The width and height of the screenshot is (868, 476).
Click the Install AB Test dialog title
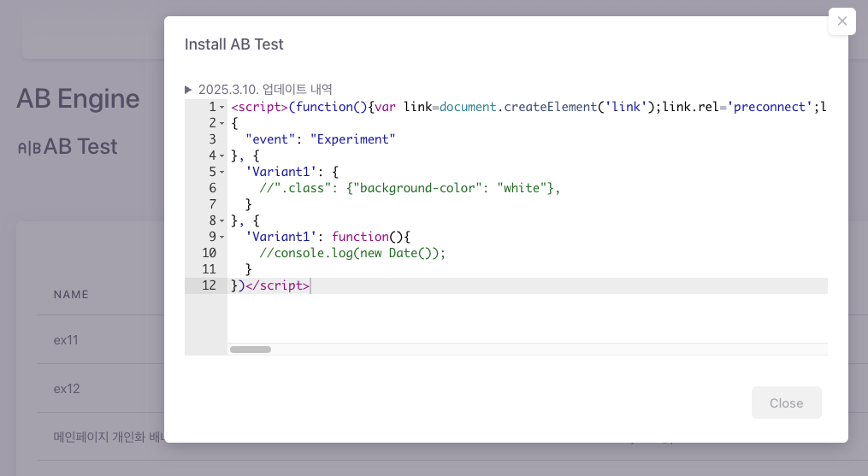233,44
